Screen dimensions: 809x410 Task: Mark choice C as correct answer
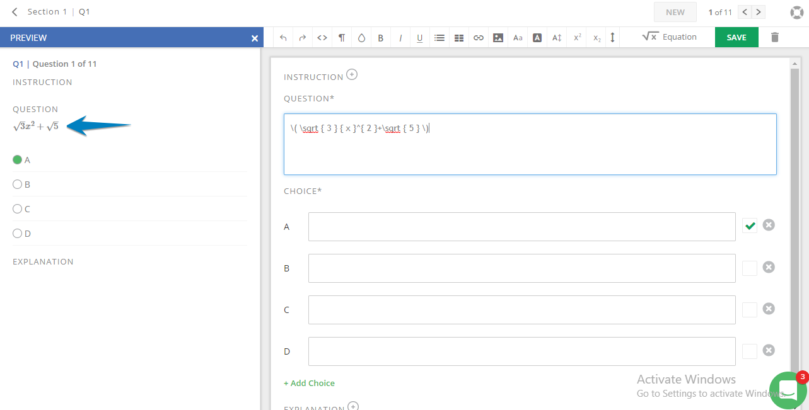749,310
